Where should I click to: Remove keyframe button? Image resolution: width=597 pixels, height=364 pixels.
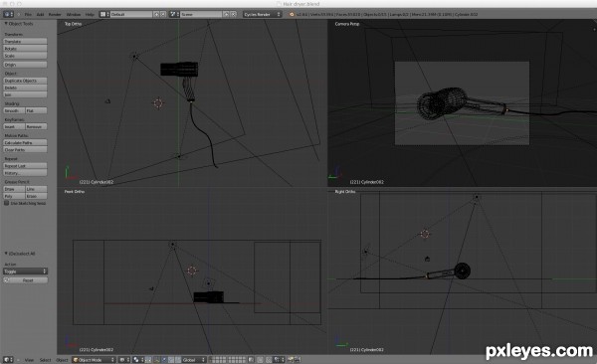tap(36, 126)
